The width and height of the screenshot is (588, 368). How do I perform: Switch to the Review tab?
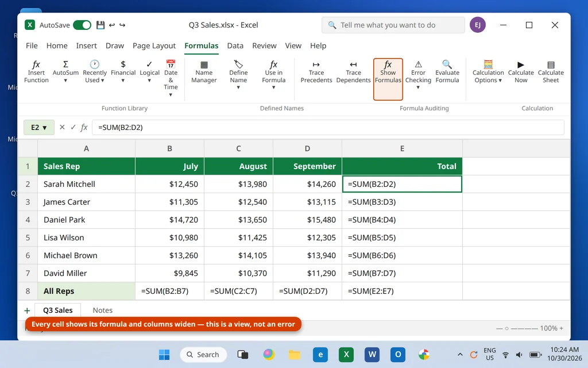tap(264, 46)
